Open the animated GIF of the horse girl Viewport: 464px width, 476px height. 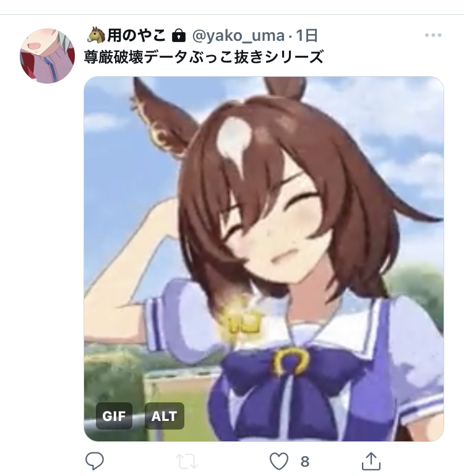click(264, 259)
